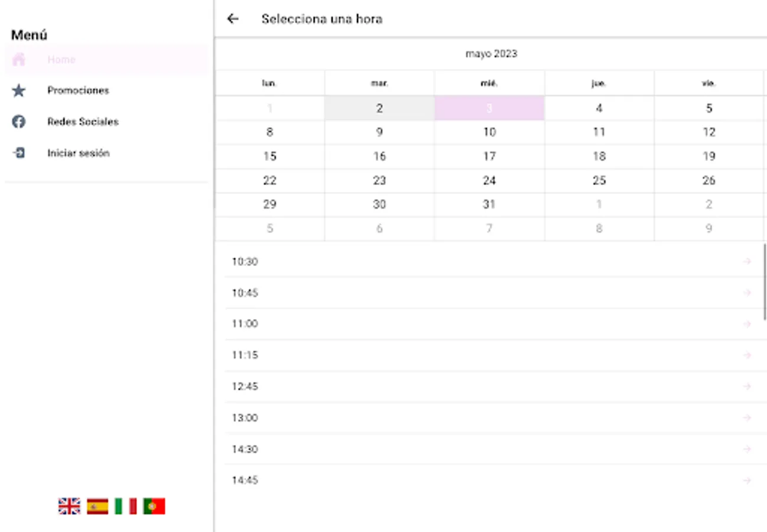The height and width of the screenshot is (532, 767).
Task: Switch language with the Spain flag
Action: pos(97,506)
